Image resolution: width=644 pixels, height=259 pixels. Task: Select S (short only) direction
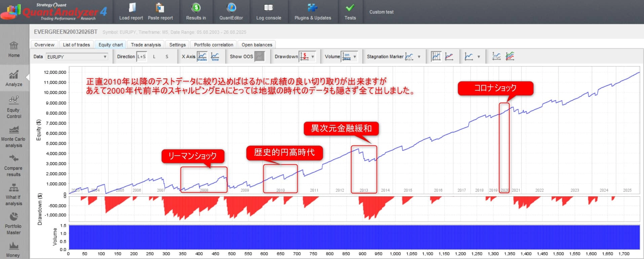pos(167,57)
